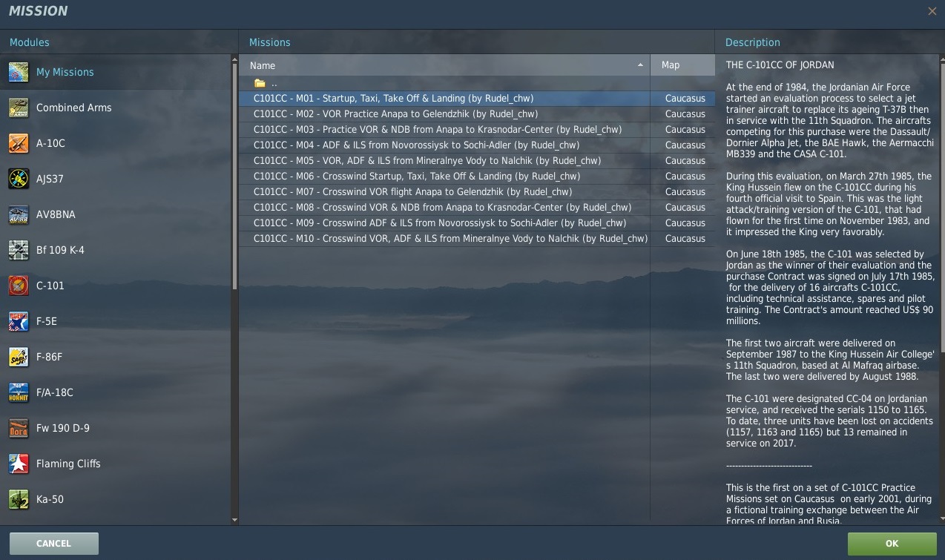Select mission M02 VOR Practice Anapa
The width and height of the screenshot is (945, 560).
pos(395,114)
